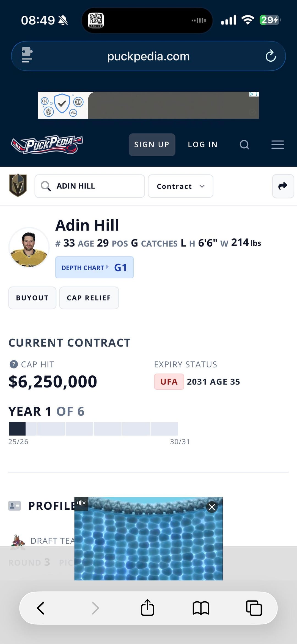
Task: Close the floating video ad
Action: click(212, 507)
